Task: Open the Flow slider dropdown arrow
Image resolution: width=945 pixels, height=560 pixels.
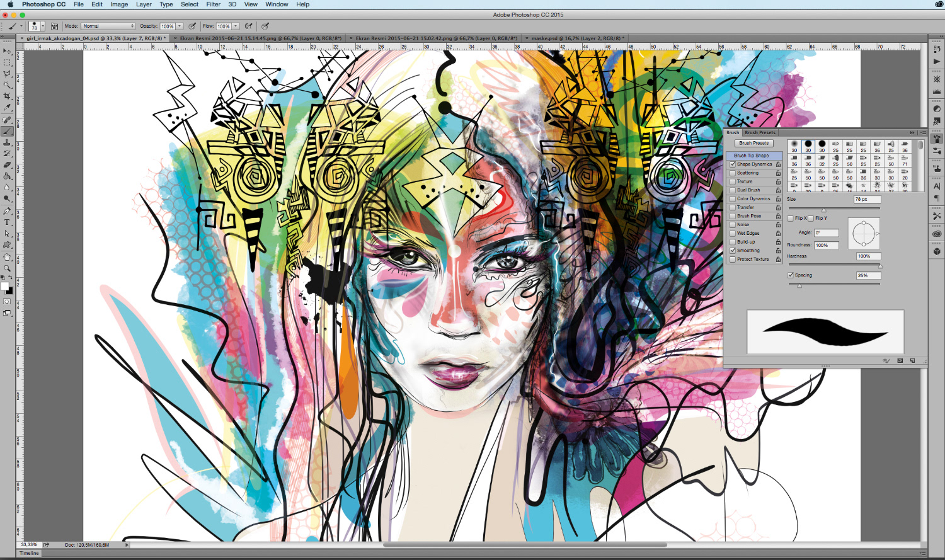Action: click(x=236, y=26)
